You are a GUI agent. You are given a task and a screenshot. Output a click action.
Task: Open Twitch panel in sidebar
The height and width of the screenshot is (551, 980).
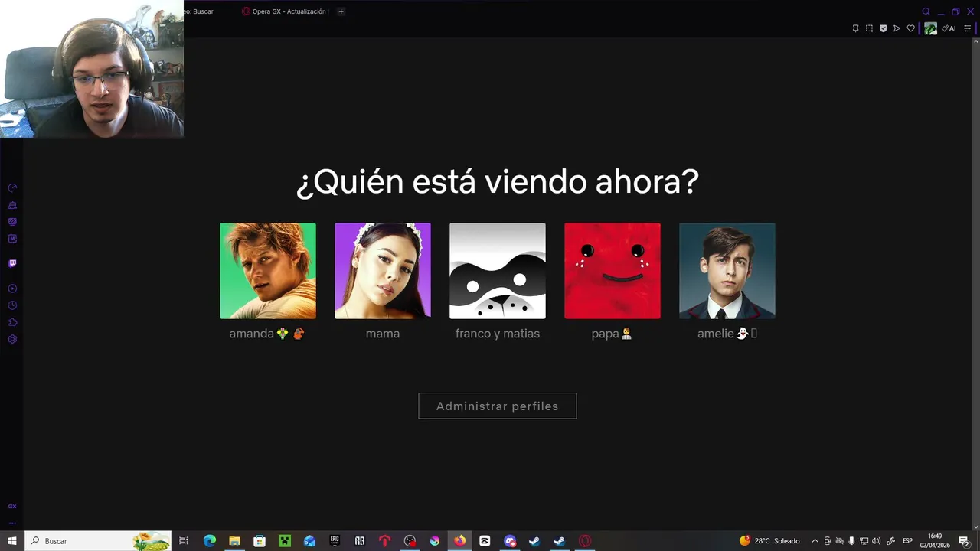pyautogui.click(x=12, y=263)
